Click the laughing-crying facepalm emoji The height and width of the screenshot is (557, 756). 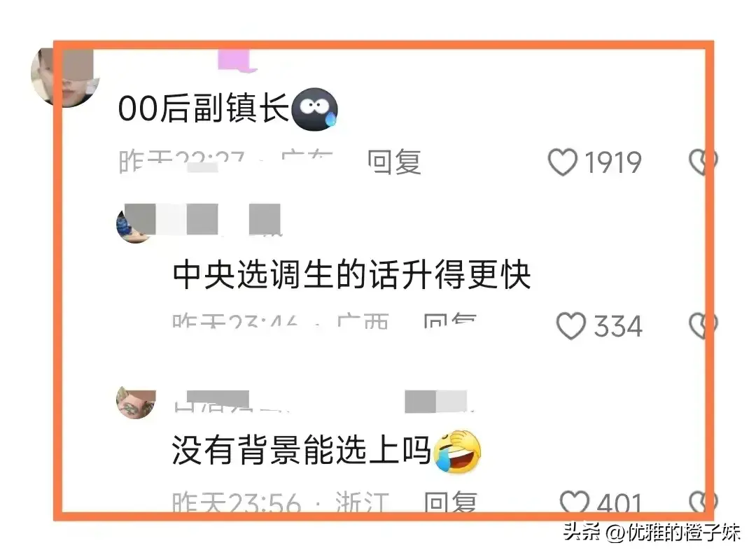pos(458,451)
